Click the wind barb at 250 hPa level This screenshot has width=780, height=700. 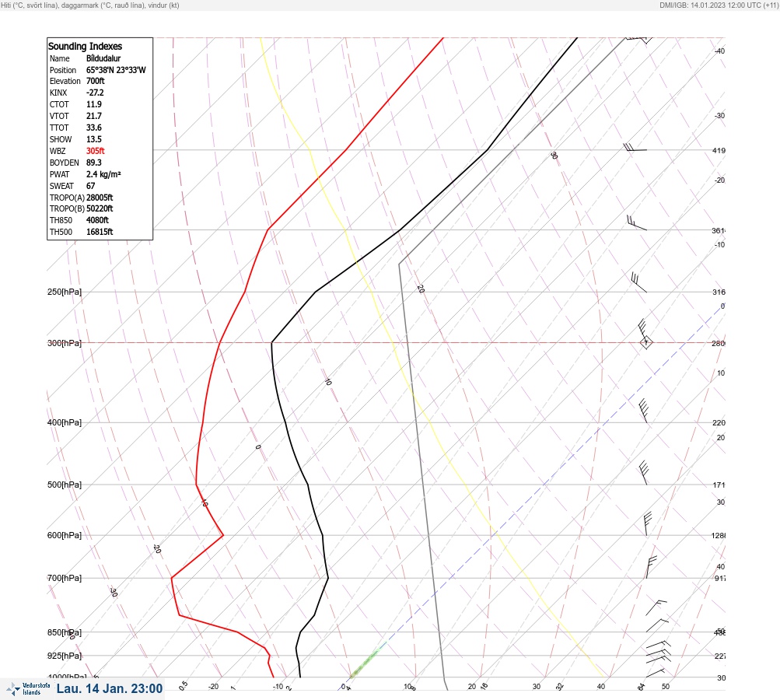[x=638, y=282]
